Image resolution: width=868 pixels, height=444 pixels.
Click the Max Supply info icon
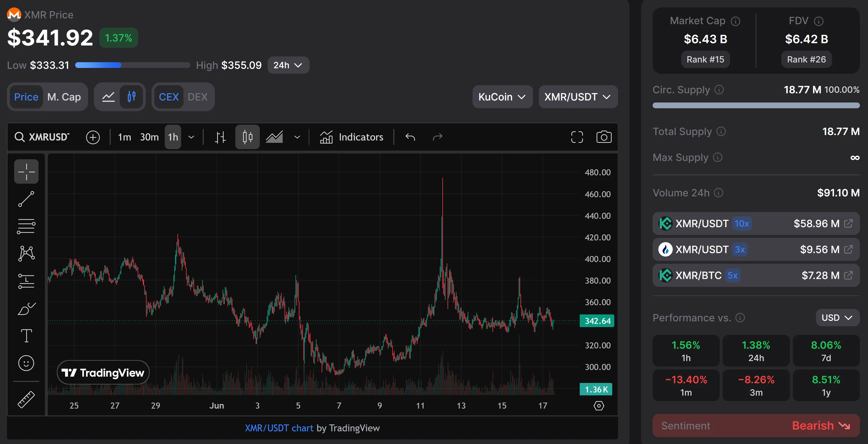[717, 157]
